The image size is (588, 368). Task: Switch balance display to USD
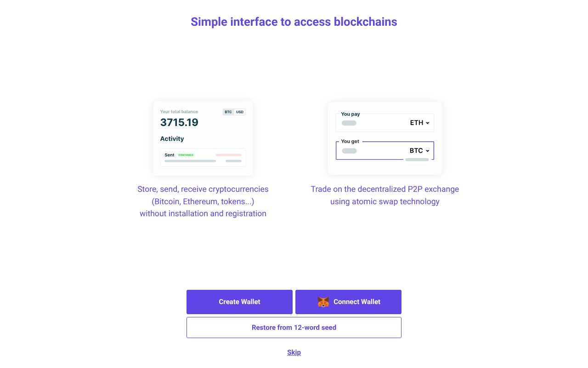pyautogui.click(x=240, y=112)
